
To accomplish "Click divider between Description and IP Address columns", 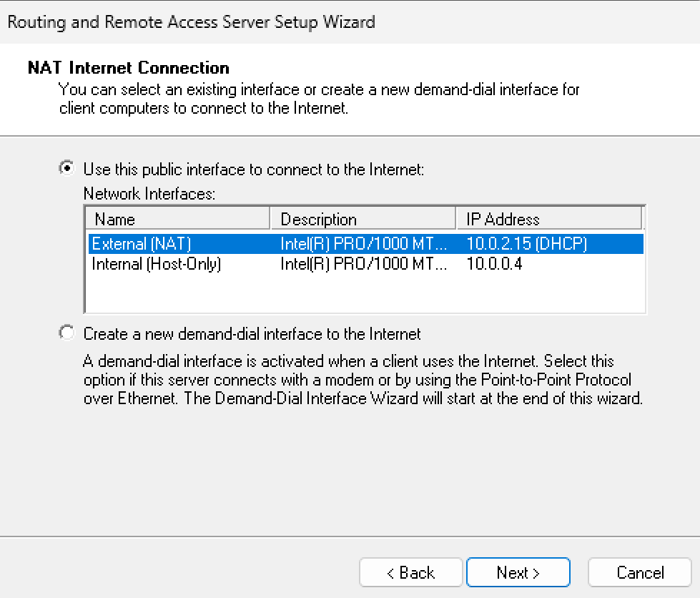I will point(456,219).
